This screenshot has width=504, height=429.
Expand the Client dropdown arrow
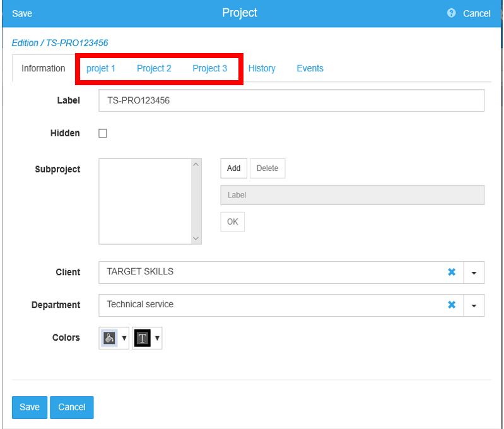point(474,273)
